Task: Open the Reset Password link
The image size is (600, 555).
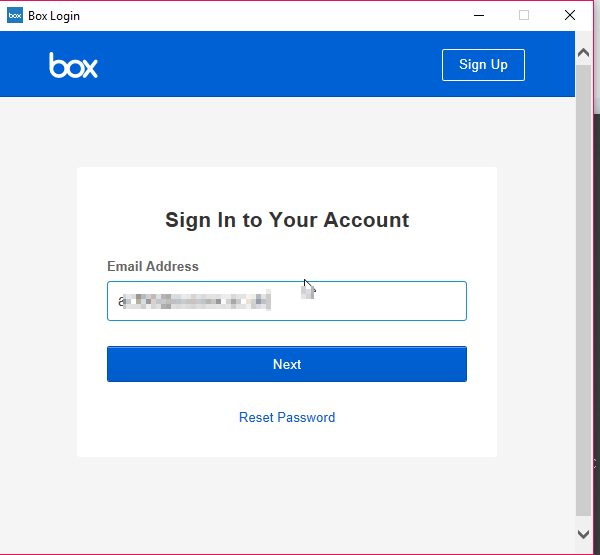Action: pyautogui.click(x=287, y=417)
